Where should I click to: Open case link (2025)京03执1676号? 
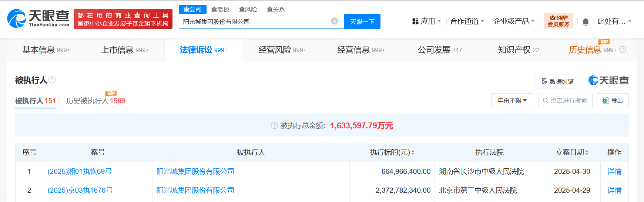tap(80, 190)
